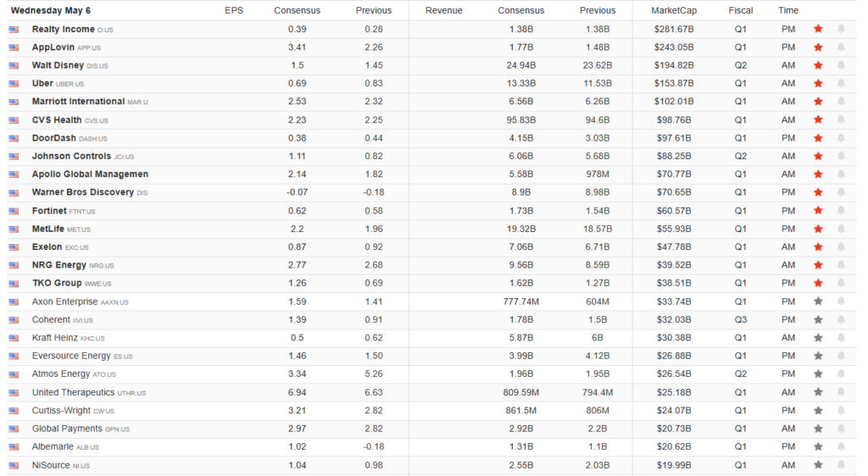868x476 pixels.
Task: Click the 5.26 previous EPS for Atmos Energy
Action: pos(374,374)
